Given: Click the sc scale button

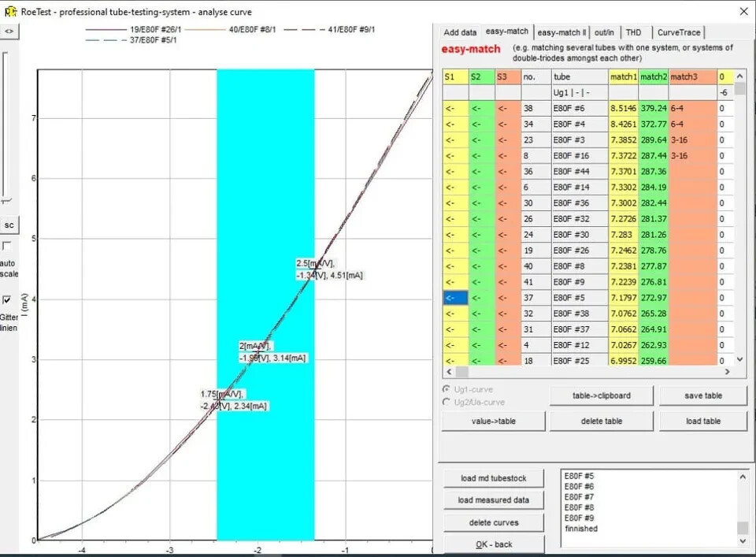Looking at the screenshot, I should [x=9, y=225].
